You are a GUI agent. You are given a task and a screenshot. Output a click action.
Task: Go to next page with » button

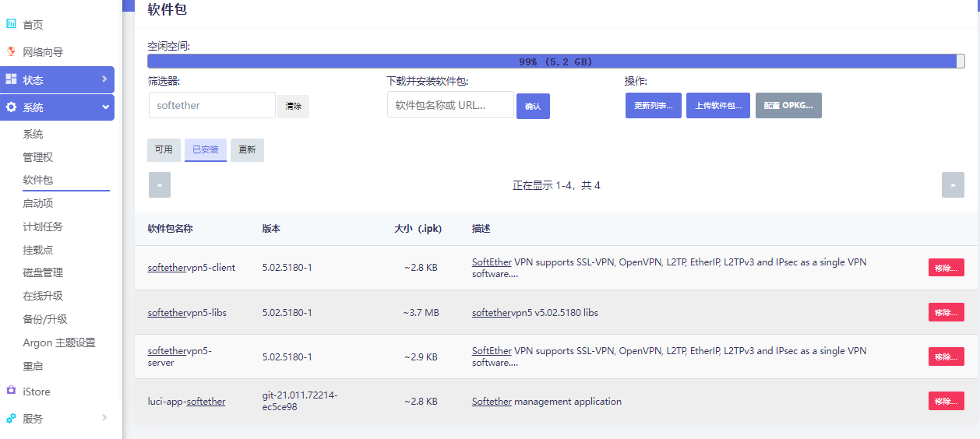pos(952,185)
